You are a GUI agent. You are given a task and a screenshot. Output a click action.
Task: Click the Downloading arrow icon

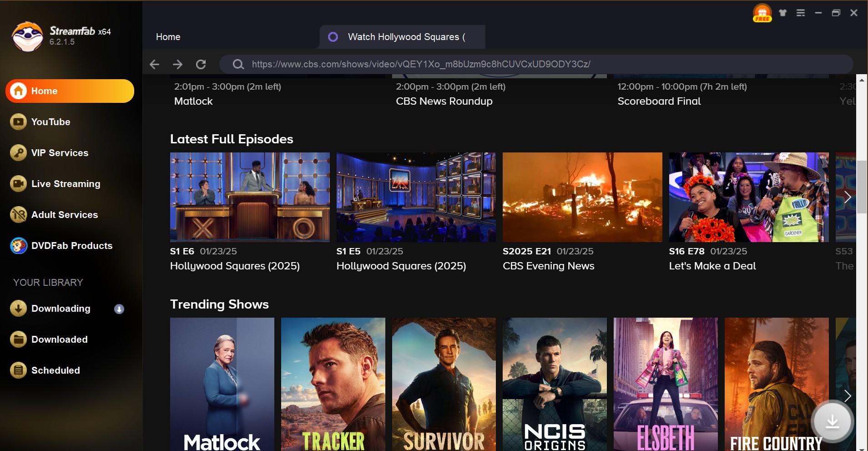(18, 309)
